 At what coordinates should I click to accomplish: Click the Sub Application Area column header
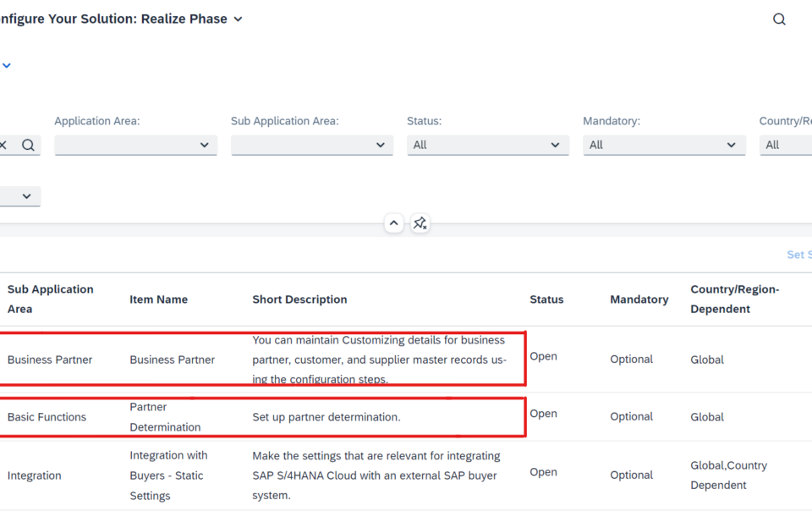click(x=50, y=299)
